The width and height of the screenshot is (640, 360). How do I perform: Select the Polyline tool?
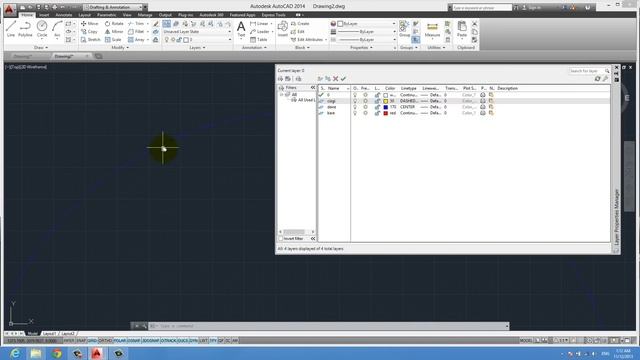pyautogui.click(x=25, y=29)
